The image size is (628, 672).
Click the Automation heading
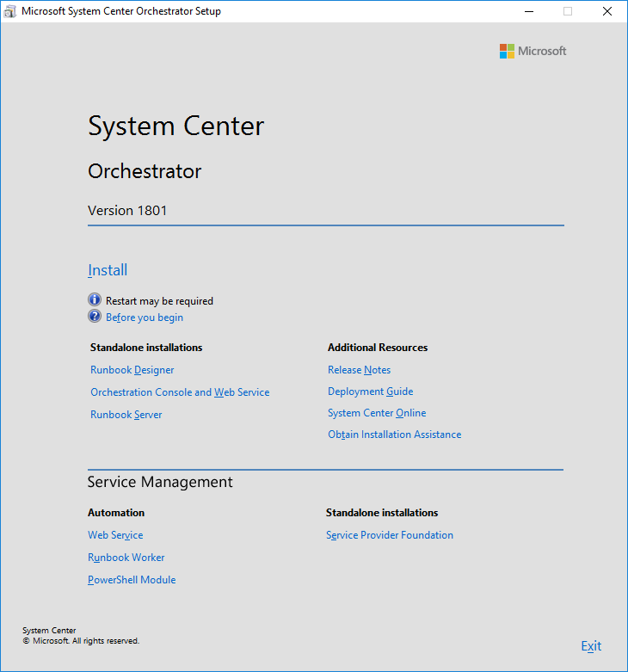tap(116, 513)
